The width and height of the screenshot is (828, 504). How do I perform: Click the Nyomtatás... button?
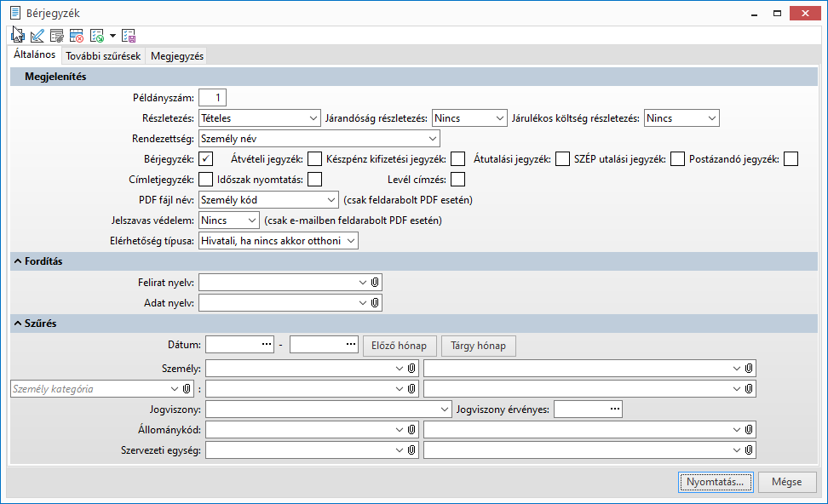(x=716, y=482)
